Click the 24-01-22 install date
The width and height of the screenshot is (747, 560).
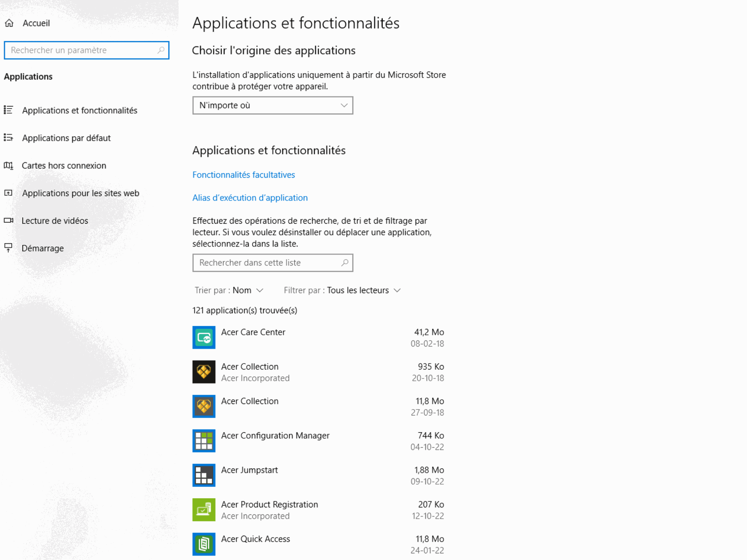(x=427, y=551)
